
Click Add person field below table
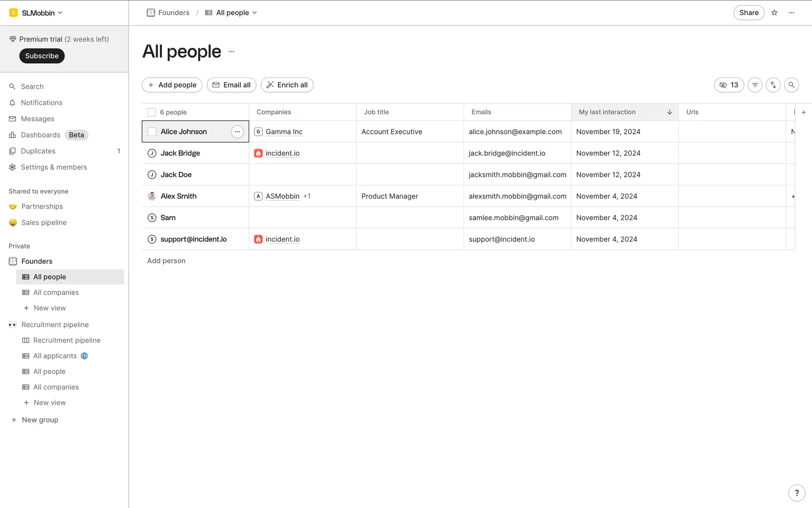coord(166,261)
